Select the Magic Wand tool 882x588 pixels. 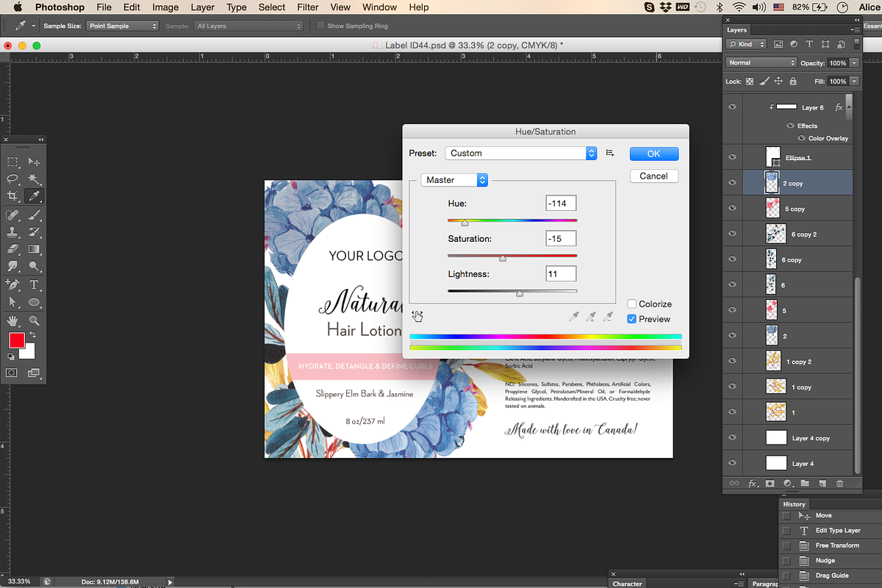[34, 179]
